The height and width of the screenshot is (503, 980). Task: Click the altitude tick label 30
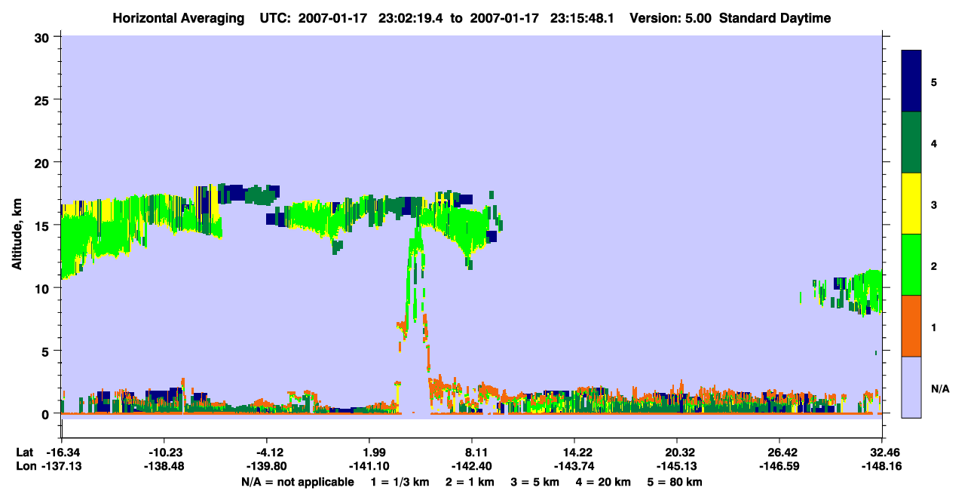(42, 38)
